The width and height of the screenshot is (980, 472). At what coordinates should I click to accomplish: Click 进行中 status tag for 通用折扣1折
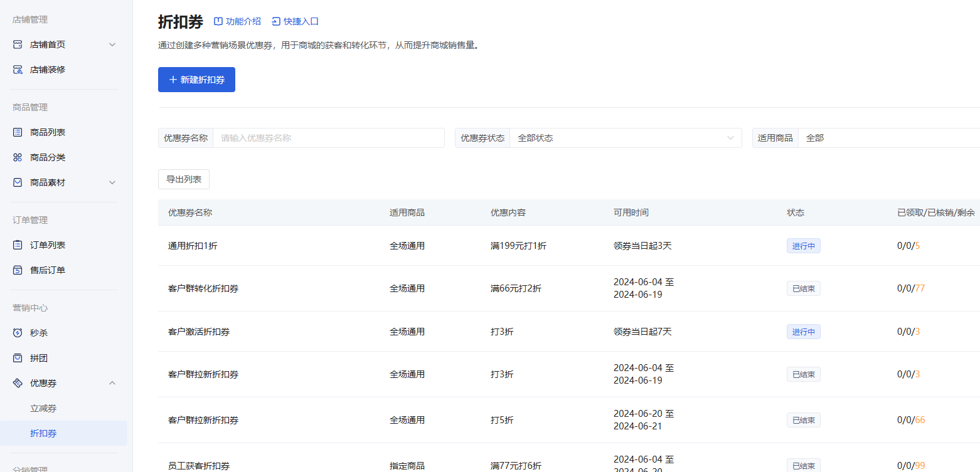(x=804, y=246)
